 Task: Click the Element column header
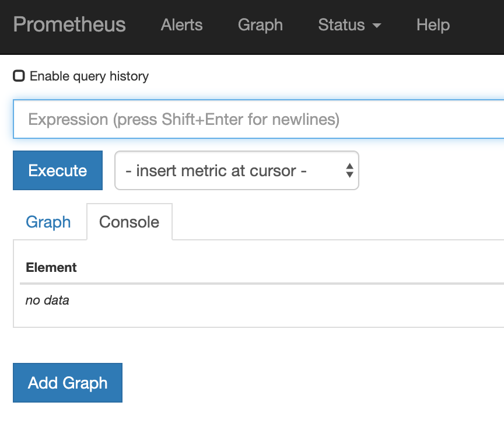point(51,268)
